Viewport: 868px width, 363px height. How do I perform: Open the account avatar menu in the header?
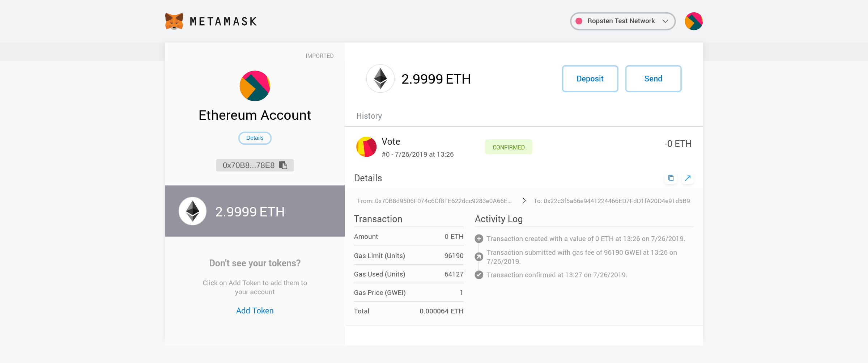coord(693,21)
